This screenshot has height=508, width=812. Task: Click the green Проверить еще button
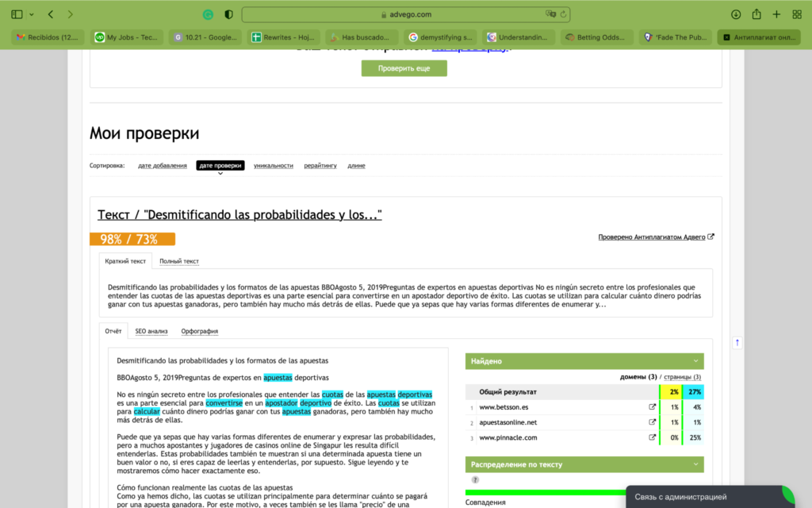pyautogui.click(x=404, y=68)
